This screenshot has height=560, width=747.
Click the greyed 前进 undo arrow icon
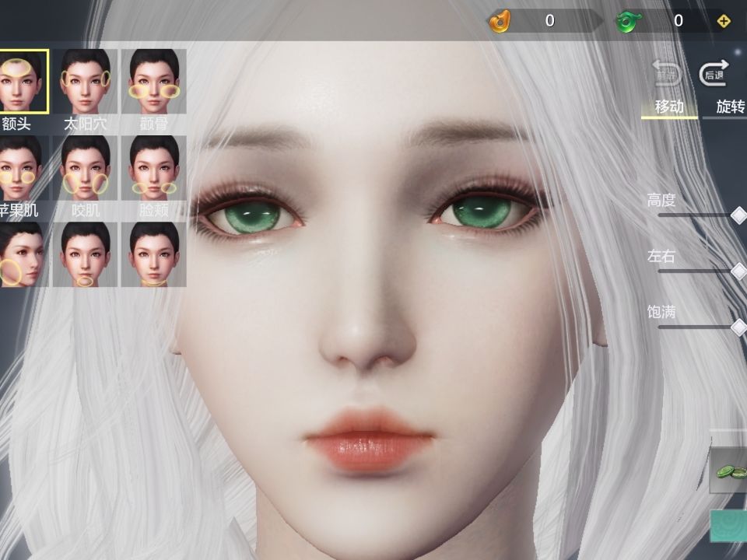click(667, 73)
